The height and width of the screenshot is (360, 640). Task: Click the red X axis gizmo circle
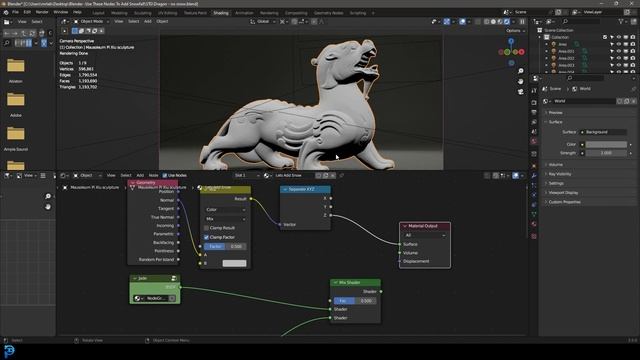[x=521, y=52]
